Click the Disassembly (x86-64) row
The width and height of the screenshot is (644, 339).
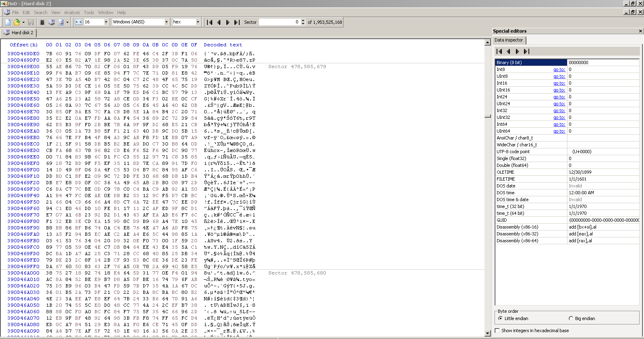567,241
